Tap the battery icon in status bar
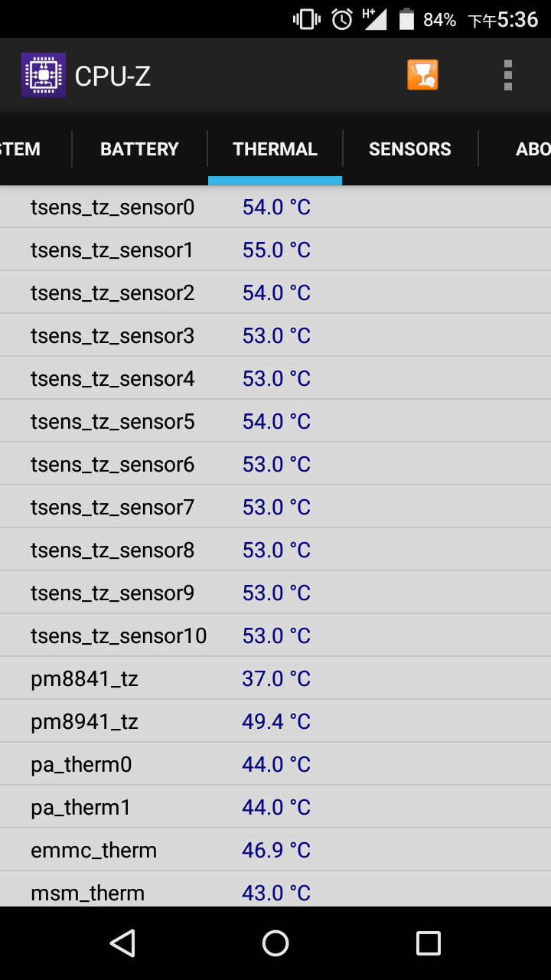551x980 pixels. pos(407,19)
